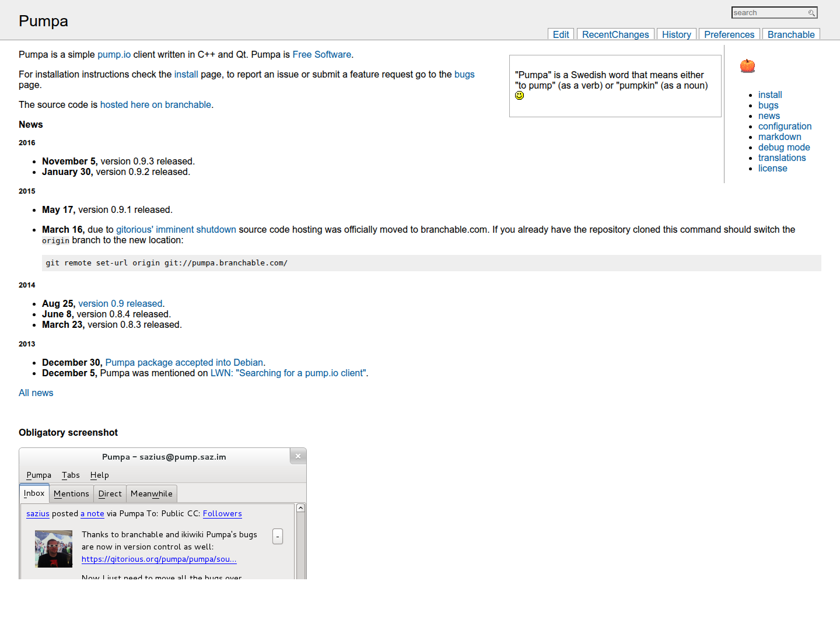This screenshot has height=630, width=840.
Task: Switch to the Meanwhile tab
Action: (x=152, y=494)
